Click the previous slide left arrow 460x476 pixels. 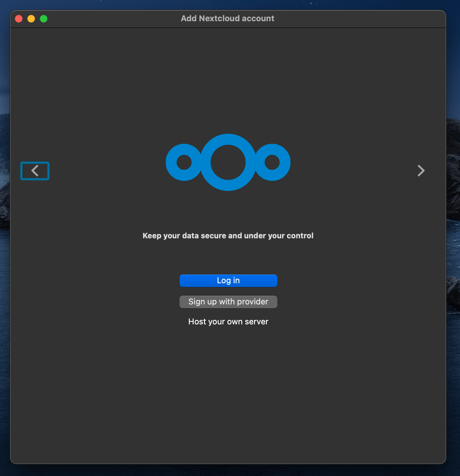pyautogui.click(x=35, y=171)
